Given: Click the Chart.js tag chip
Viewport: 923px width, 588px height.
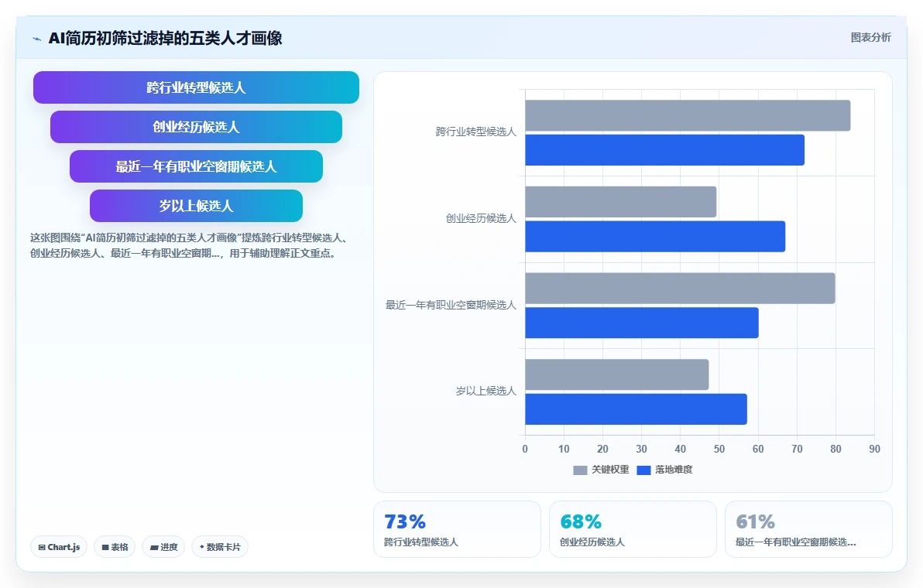Looking at the screenshot, I should click(x=59, y=547).
